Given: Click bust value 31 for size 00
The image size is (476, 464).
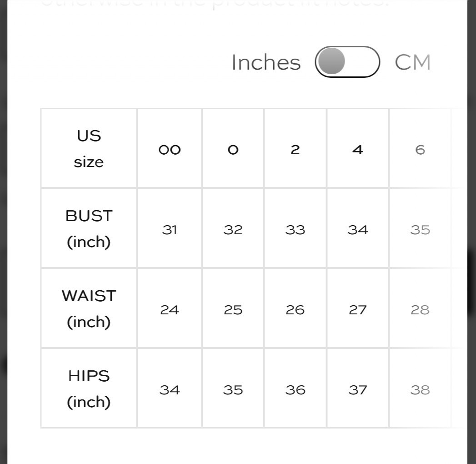Looking at the screenshot, I should point(170,230).
